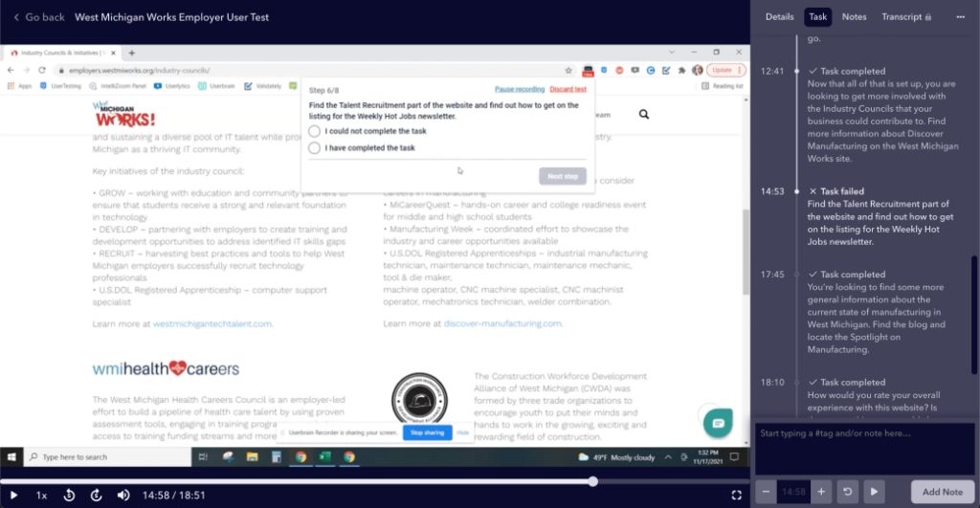Click the note text input field
This screenshot has width=980, height=508.
click(864, 449)
